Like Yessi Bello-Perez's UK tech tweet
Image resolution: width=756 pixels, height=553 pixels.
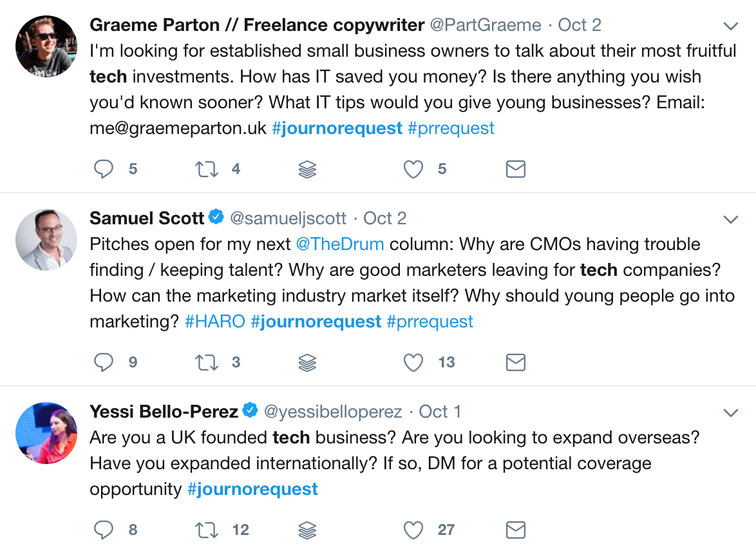pyautogui.click(x=413, y=530)
